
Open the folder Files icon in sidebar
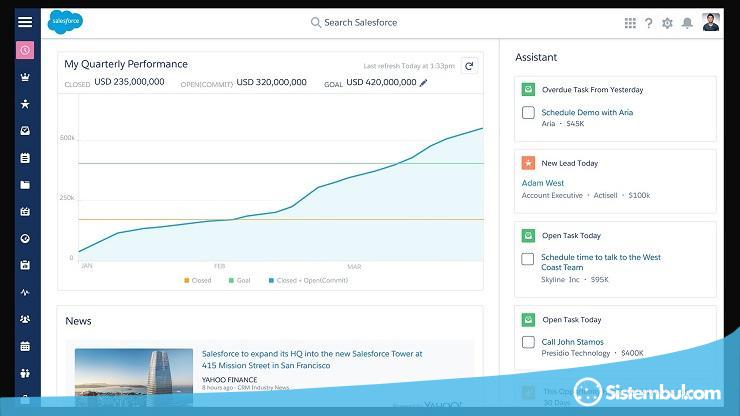pos(25,185)
